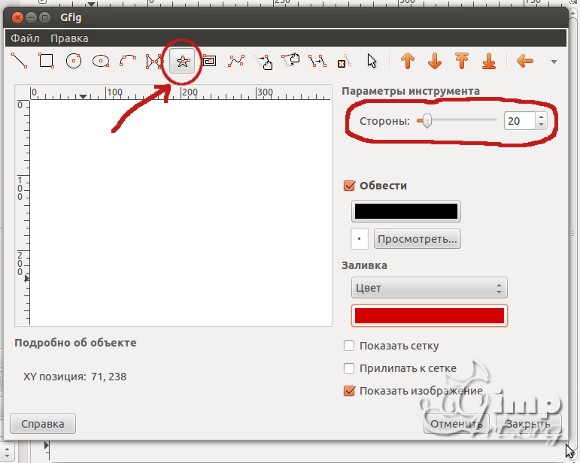This screenshot has width=580, height=463.
Task: Open the Заливка Цвет dropdown
Action: (x=429, y=288)
